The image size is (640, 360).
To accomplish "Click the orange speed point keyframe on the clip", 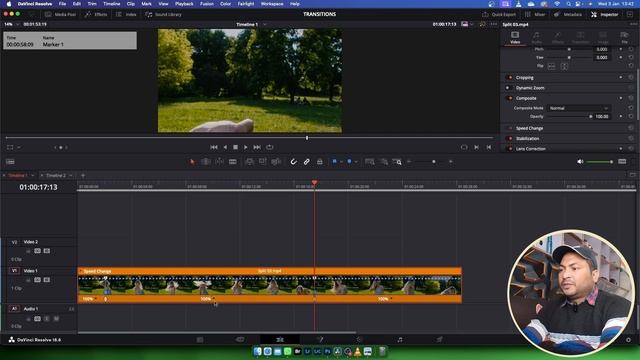I will pos(105,299).
